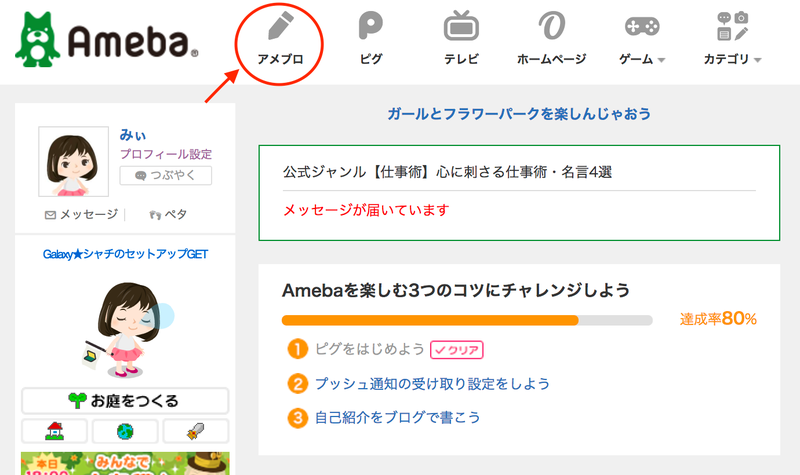Image resolution: width=800 pixels, height=475 pixels.
Task: Click the globe icon button in sidebar
Action: coord(125,431)
